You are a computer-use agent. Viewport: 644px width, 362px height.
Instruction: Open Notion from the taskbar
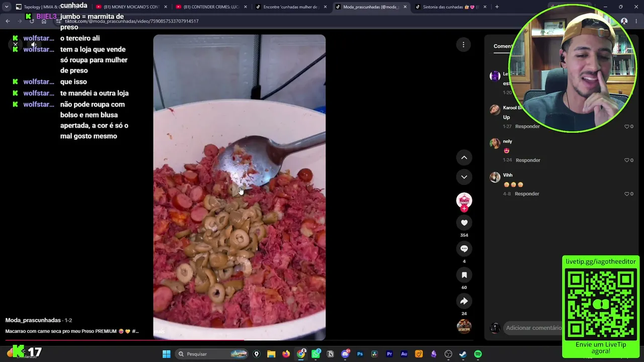point(331,354)
